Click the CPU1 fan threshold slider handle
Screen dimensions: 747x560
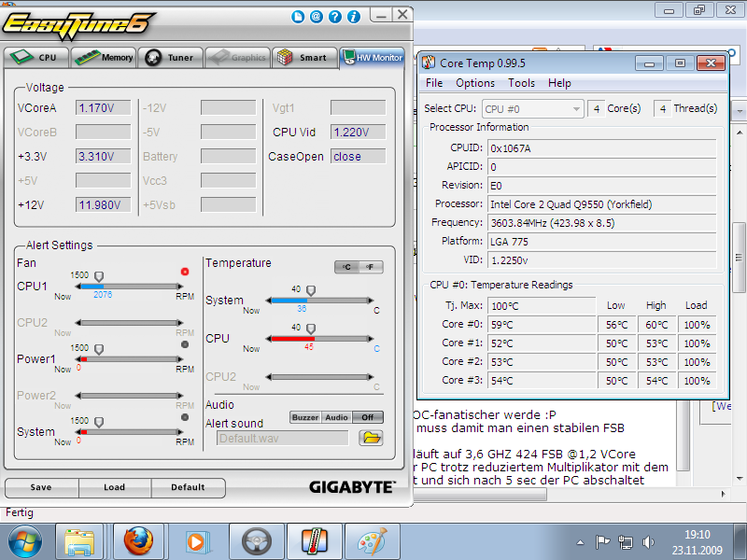[99, 276]
